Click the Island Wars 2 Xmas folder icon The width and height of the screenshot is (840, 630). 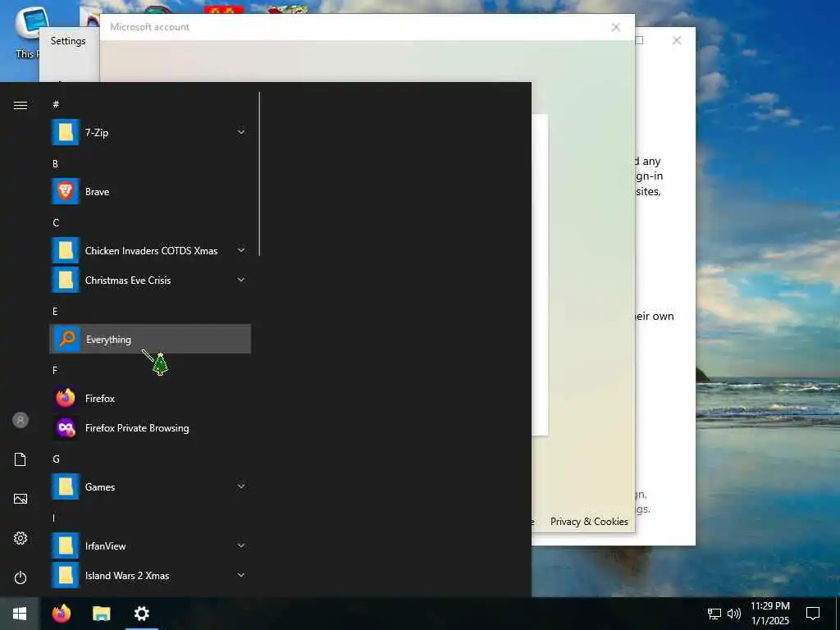click(66, 575)
